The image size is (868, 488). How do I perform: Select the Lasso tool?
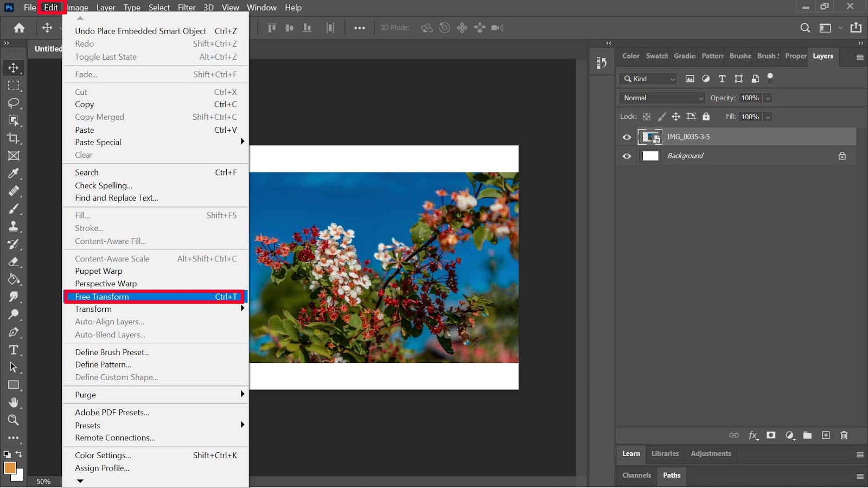click(14, 103)
